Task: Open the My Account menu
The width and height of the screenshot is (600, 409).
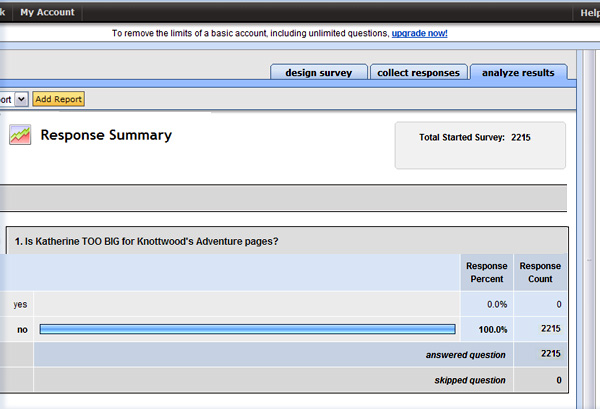Action: 46,12
